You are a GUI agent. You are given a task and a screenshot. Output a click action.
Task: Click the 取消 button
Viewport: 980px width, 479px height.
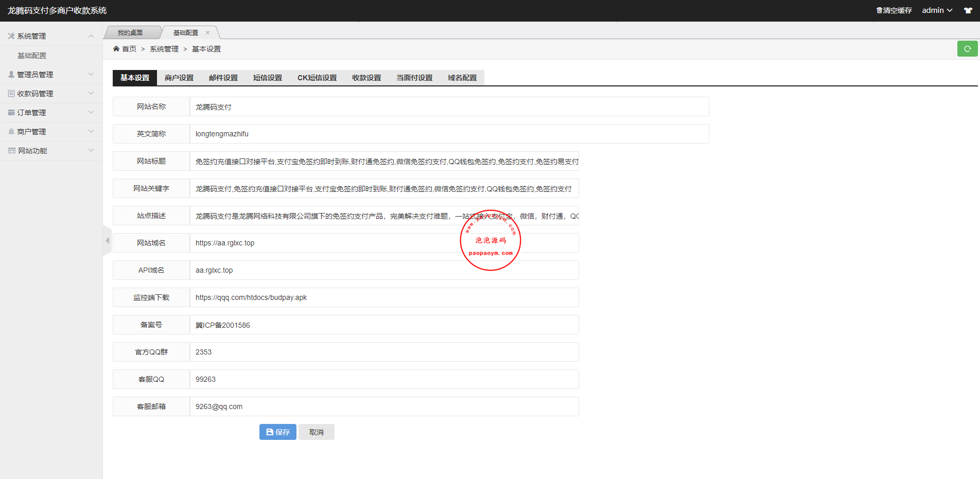pyautogui.click(x=317, y=432)
